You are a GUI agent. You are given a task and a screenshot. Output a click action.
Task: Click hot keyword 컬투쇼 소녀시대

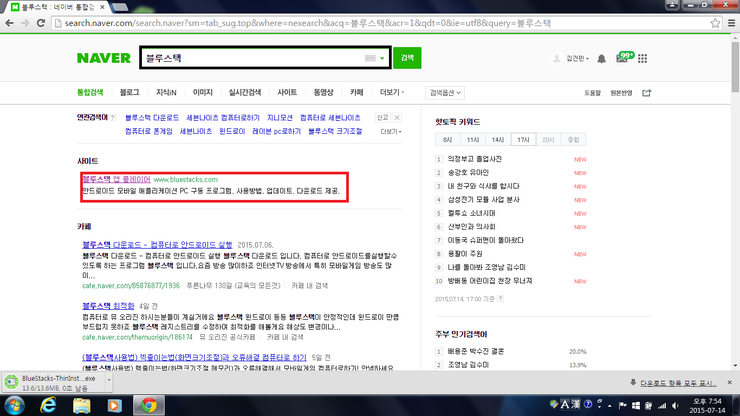pos(471,213)
